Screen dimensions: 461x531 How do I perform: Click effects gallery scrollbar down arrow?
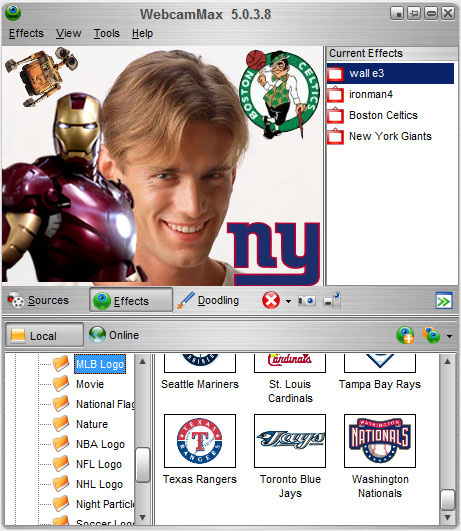click(x=447, y=517)
